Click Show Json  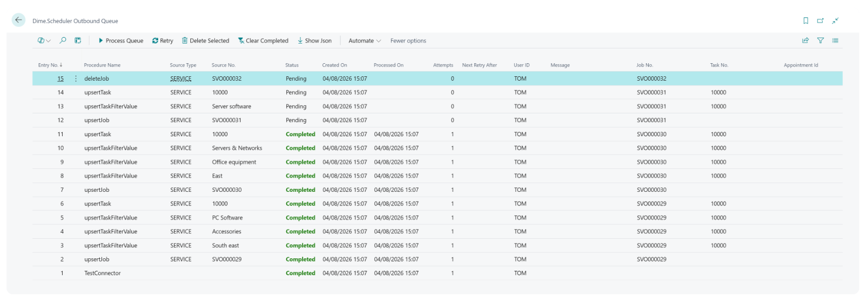[315, 40]
